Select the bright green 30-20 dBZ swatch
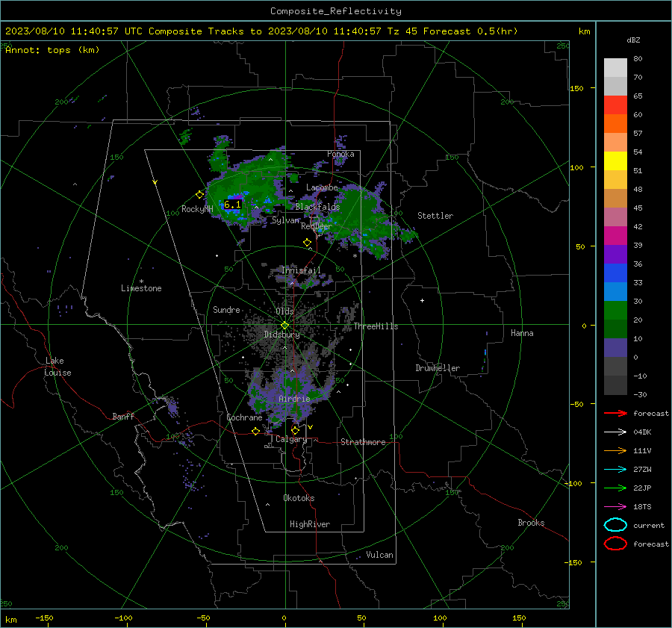Screen dimensions: 672x628 (x=615, y=311)
